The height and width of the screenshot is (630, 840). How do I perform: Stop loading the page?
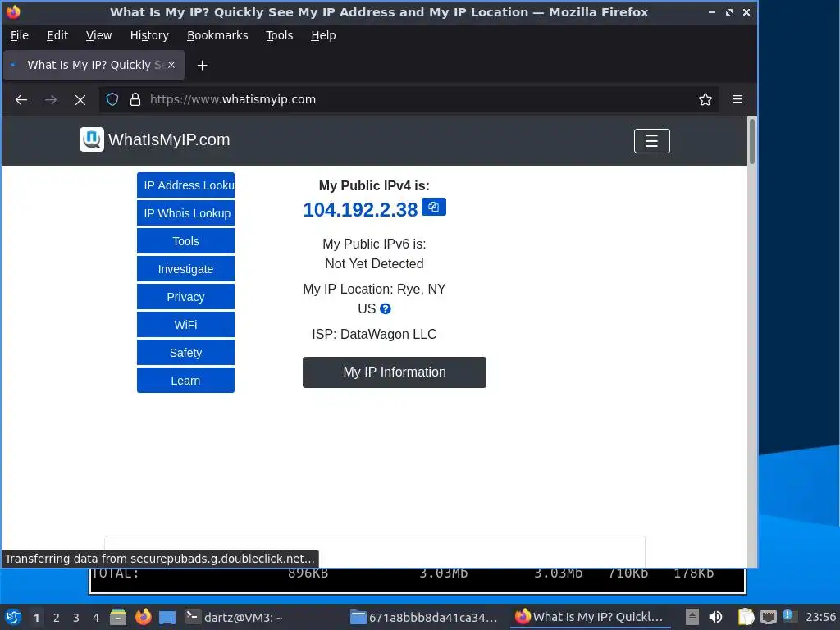80,99
